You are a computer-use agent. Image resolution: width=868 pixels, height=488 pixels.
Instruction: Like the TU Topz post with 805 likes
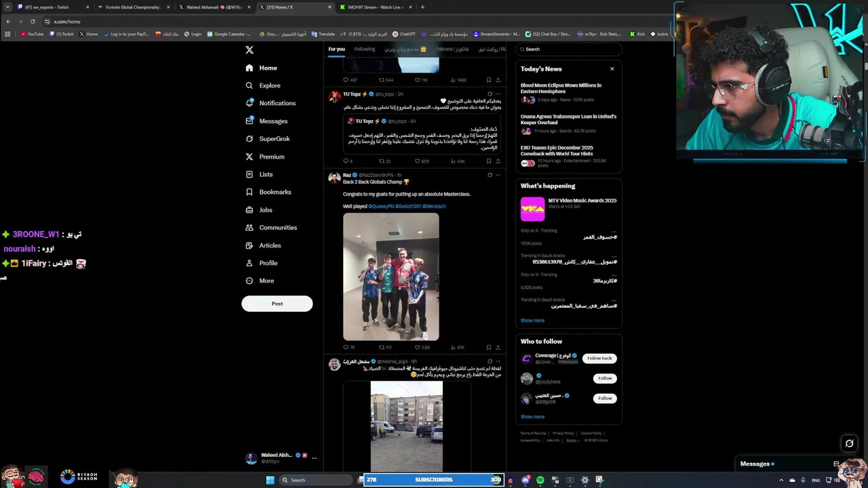pyautogui.click(x=418, y=161)
